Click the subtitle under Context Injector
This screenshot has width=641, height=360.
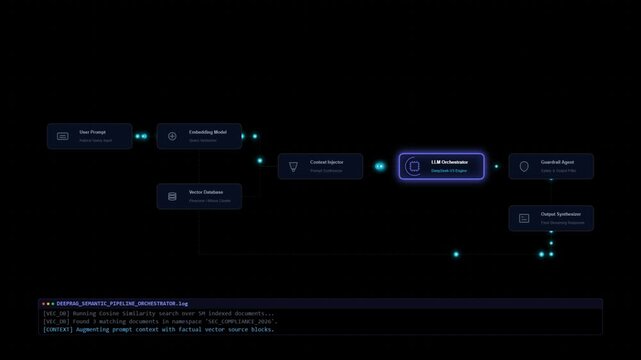point(326,171)
